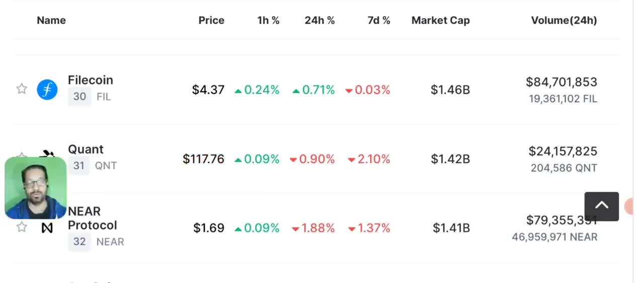Image resolution: width=644 pixels, height=283 pixels.
Task: Open the NEAR Protocol coin page
Action: [x=93, y=218]
